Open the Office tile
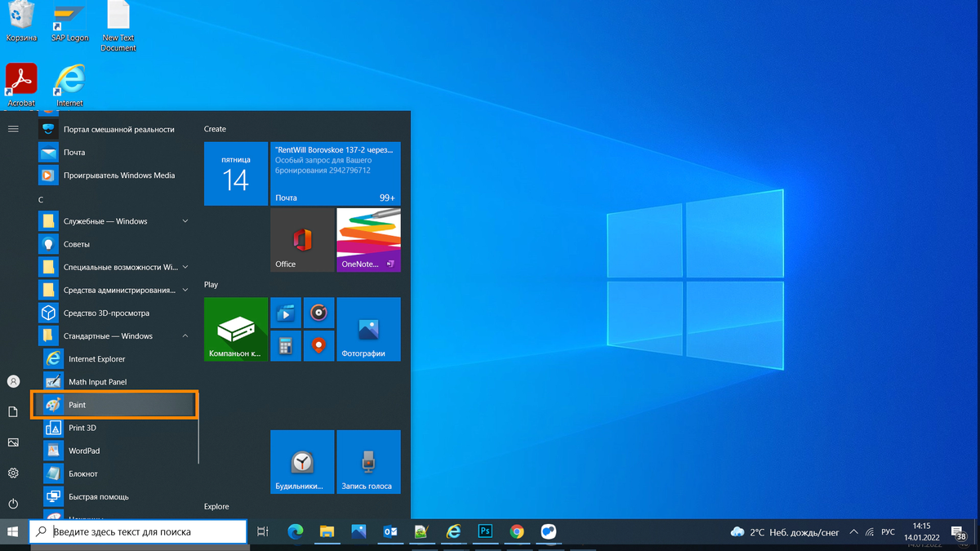980x551 pixels. [x=302, y=240]
